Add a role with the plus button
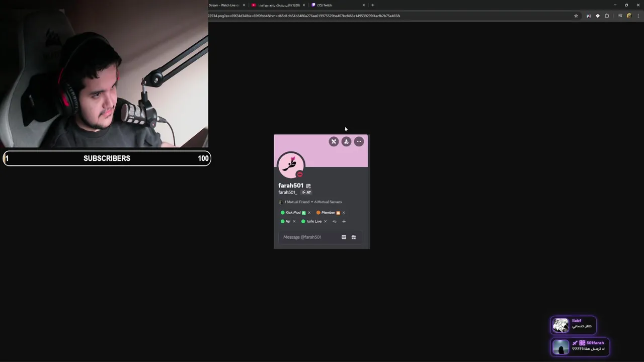 (x=344, y=221)
